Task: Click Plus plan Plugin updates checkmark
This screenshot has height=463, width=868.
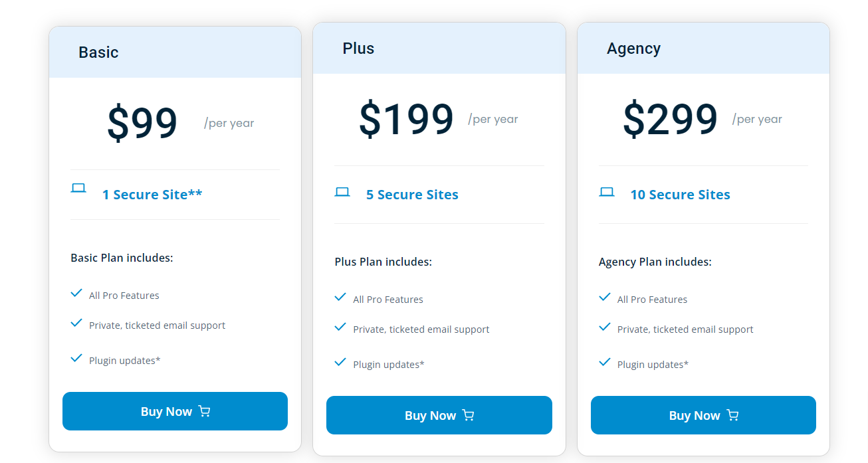Action: [340, 362]
